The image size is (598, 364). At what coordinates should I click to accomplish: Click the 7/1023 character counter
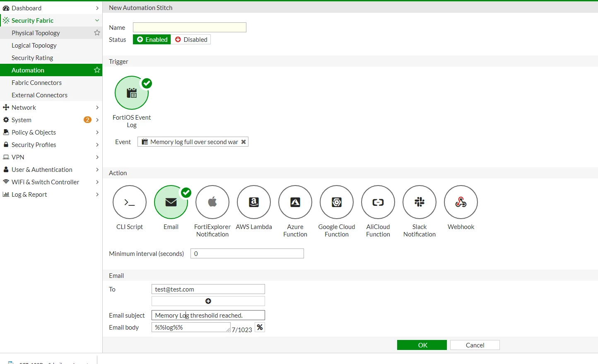coord(242,330)
